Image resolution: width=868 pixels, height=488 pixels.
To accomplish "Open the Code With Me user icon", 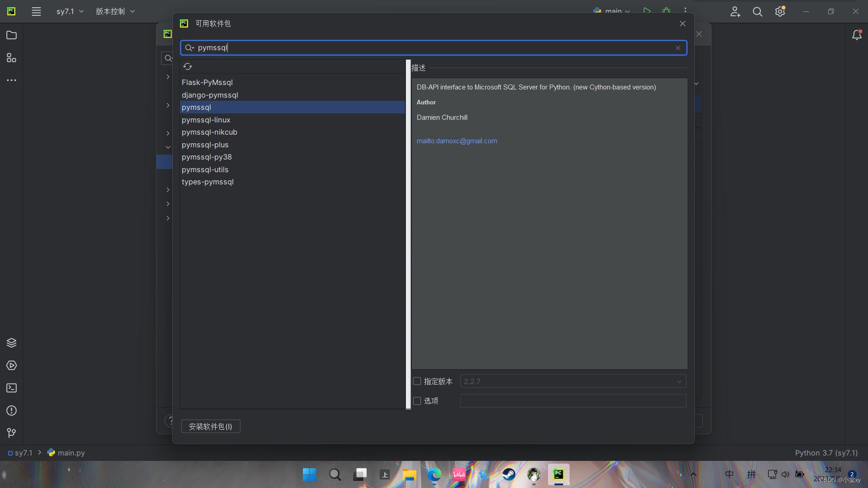I will [x=735, y=11].
